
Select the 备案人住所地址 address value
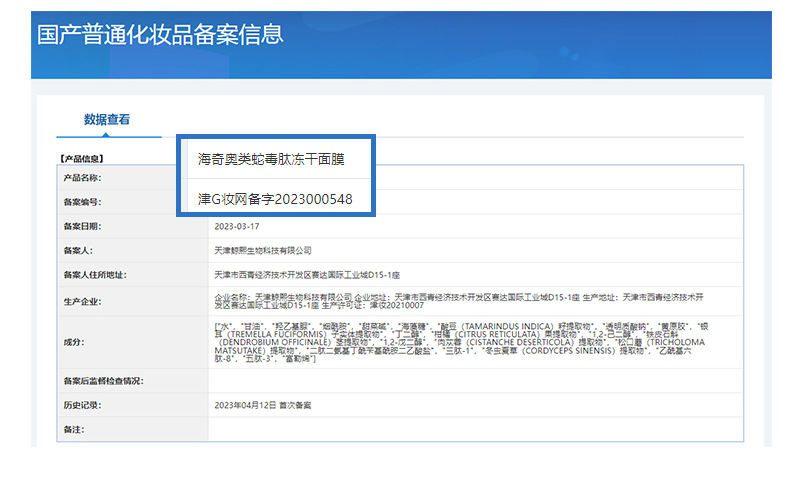307,275
